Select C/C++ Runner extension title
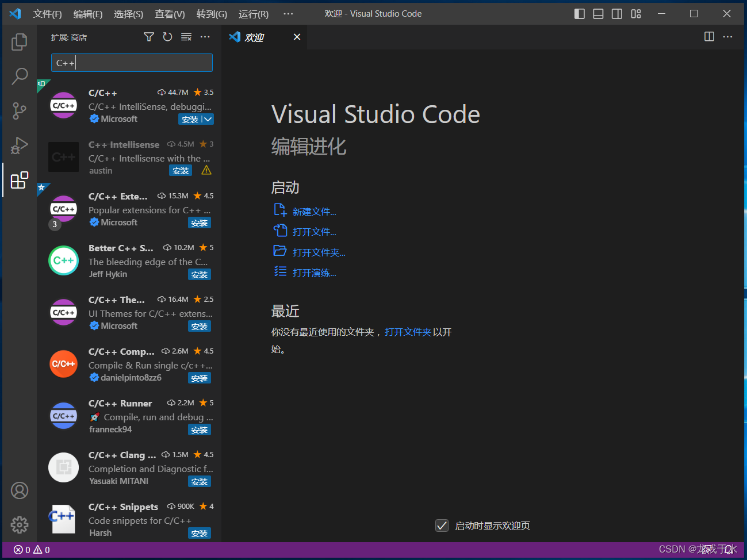 tap(120, 403)
